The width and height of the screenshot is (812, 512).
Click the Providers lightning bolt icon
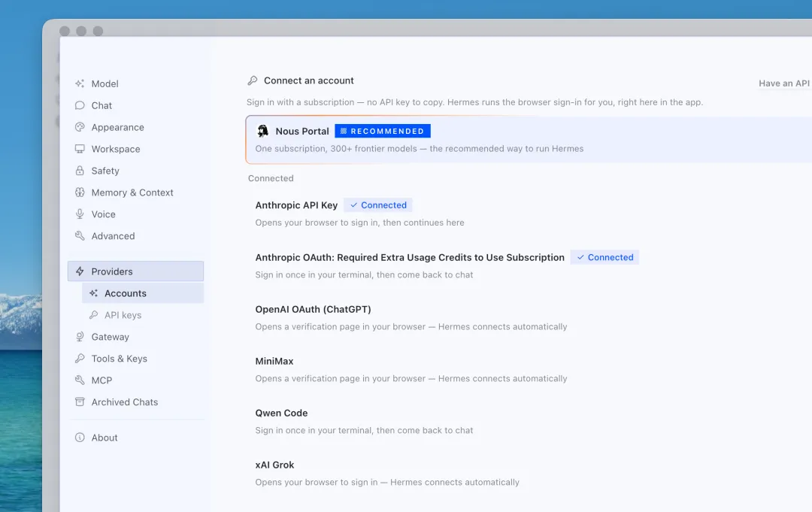(80, 271)
